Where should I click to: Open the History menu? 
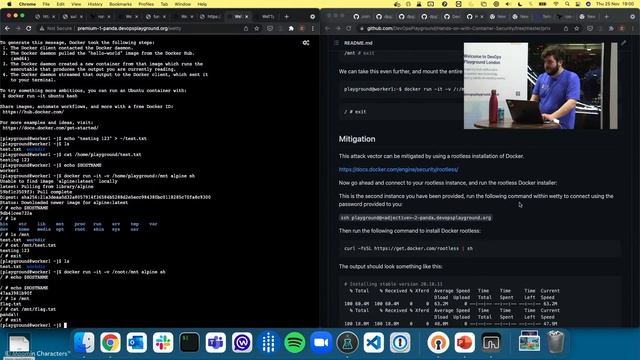point(95,4)
